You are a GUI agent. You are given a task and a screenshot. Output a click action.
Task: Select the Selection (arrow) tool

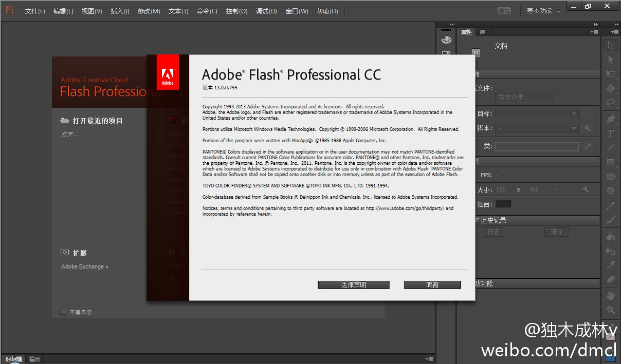pos(611,45)
